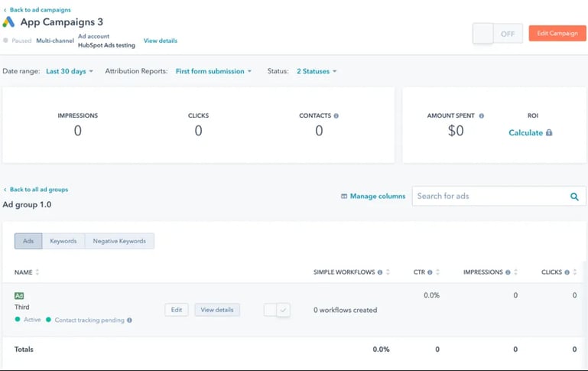Sort by Name column arrows

(37, 272)
